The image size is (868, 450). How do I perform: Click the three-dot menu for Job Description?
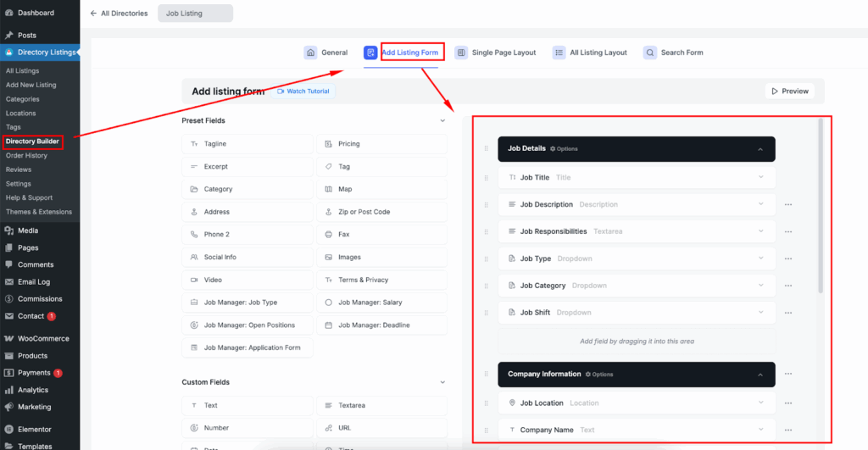[788, 205]
